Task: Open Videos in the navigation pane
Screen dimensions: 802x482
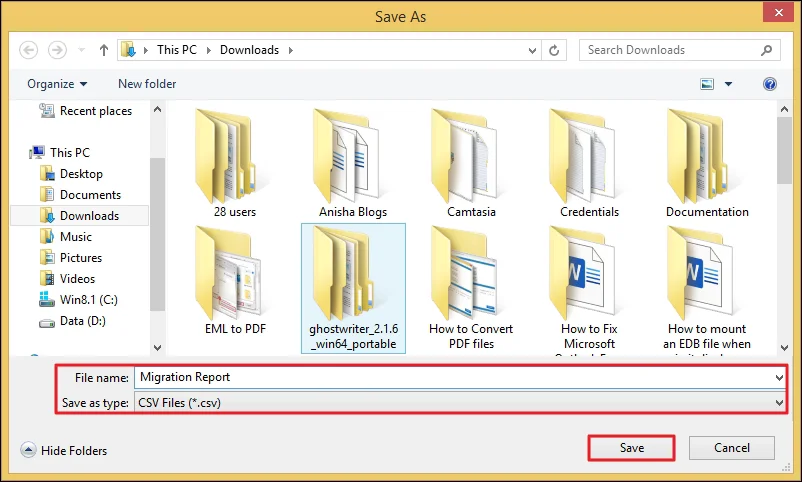Action: (x=68, y=278)
